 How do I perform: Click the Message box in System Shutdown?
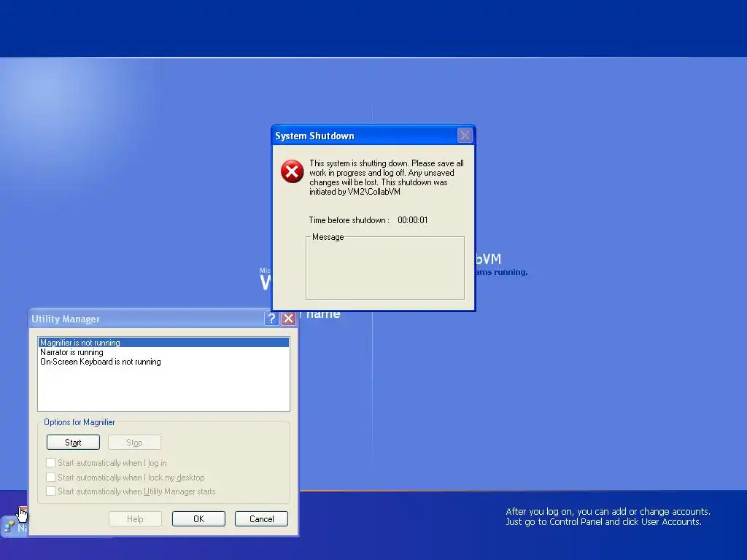point(385,268)
